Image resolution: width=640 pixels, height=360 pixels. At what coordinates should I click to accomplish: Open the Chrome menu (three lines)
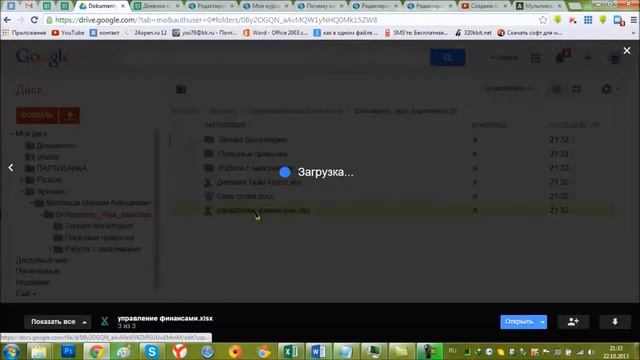point(633,20)
